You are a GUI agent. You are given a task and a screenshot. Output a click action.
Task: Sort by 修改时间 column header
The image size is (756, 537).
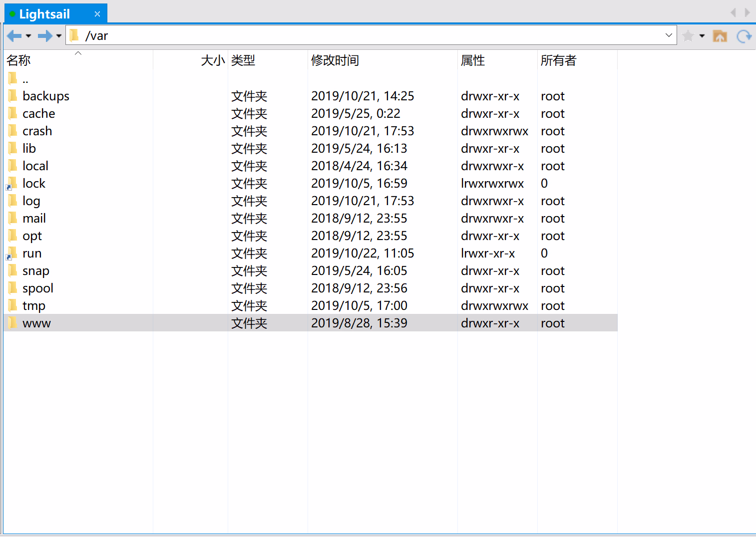click(x=335, y=60)
